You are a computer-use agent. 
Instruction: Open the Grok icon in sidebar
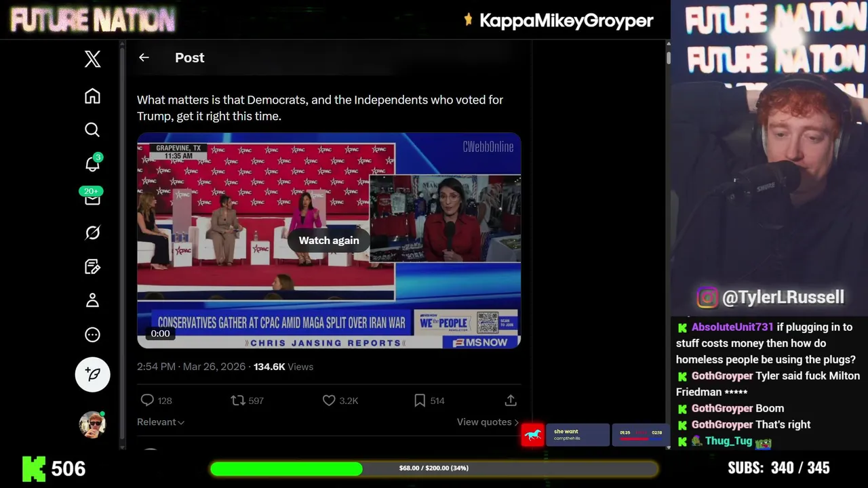click(92, 232)
